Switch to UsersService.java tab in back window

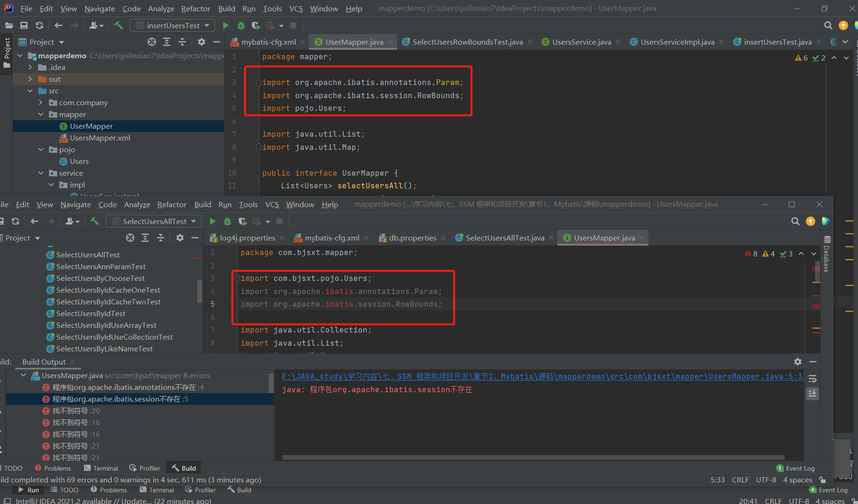(x=582, y=42)
